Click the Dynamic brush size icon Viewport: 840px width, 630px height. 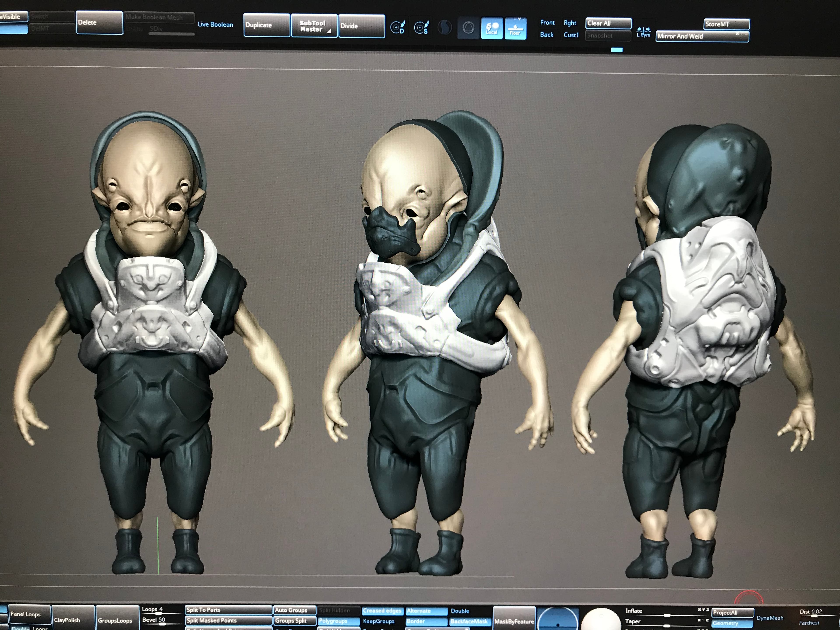point(398,27)
